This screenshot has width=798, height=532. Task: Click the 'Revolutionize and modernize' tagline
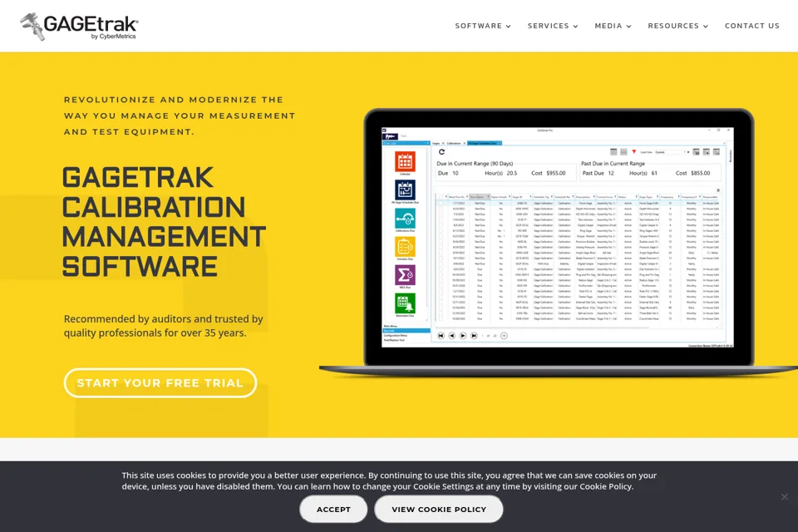180,116
